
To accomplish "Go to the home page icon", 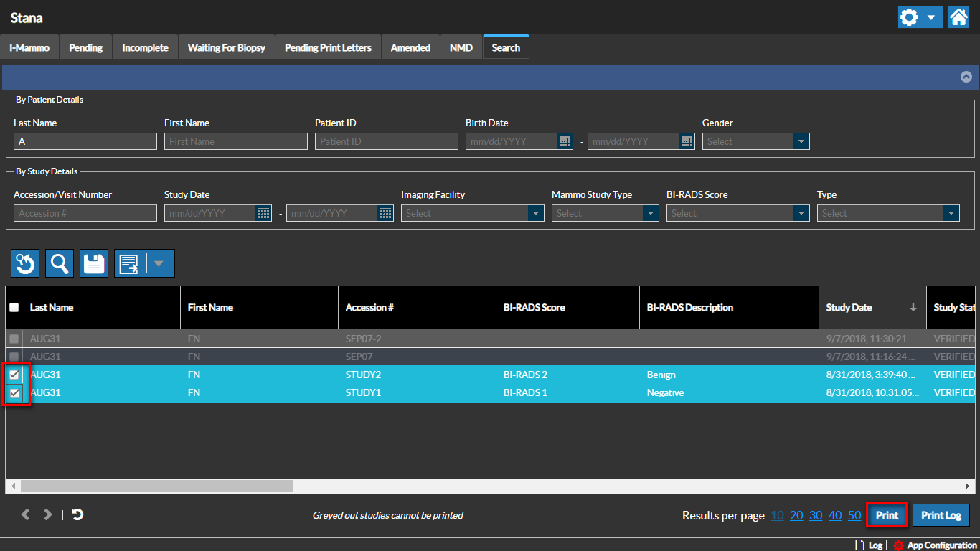I will (958, 17).
